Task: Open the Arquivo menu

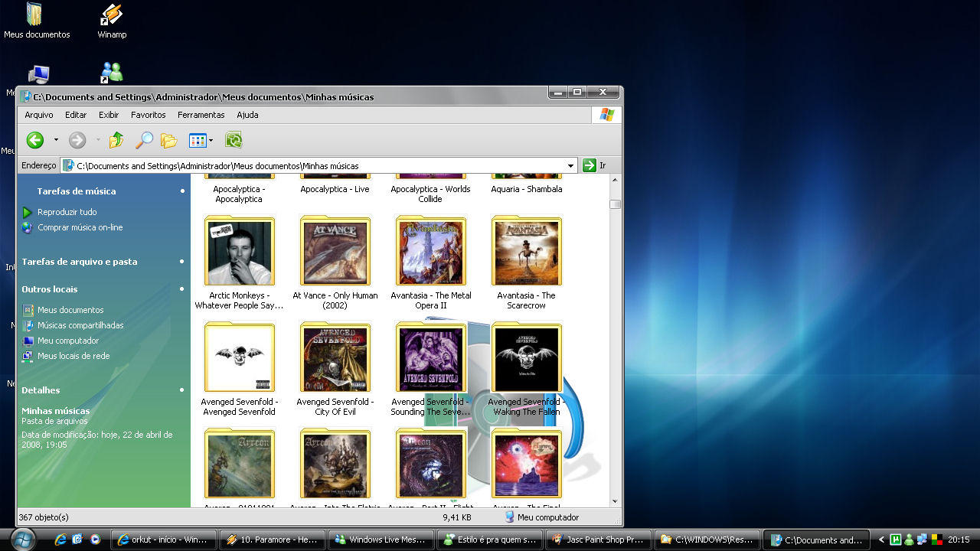Action: click(39, 115)
